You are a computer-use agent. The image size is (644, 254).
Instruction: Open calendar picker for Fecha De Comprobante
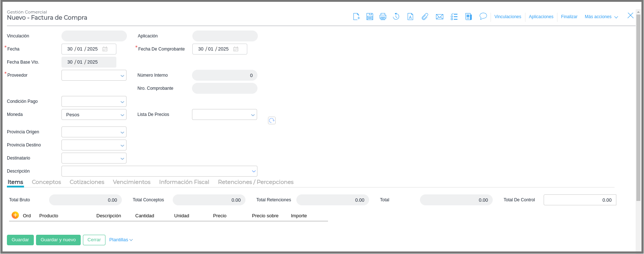(x=236, y=49)
